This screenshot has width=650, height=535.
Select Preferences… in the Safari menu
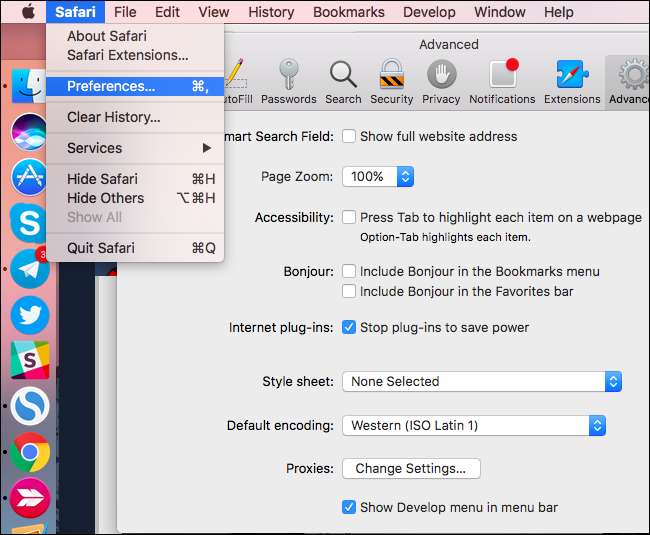(135, 86)
